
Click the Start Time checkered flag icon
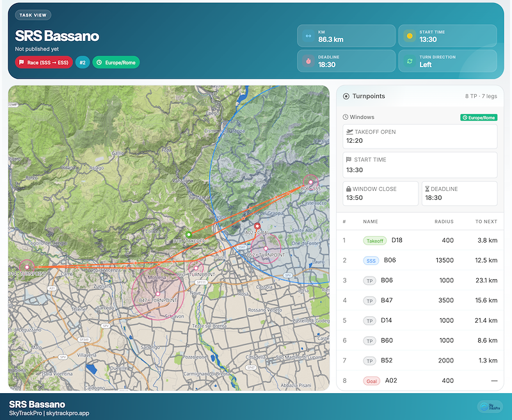(x=349, y=159)
